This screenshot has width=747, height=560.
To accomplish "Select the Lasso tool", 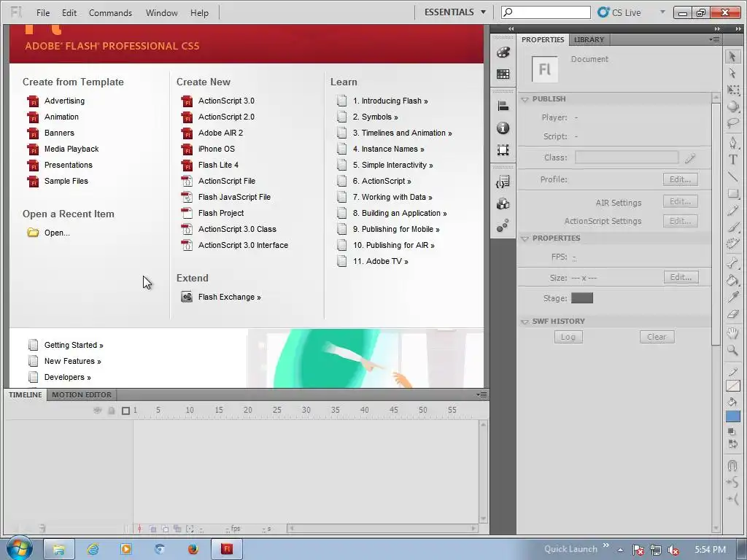I will [732, 123].
